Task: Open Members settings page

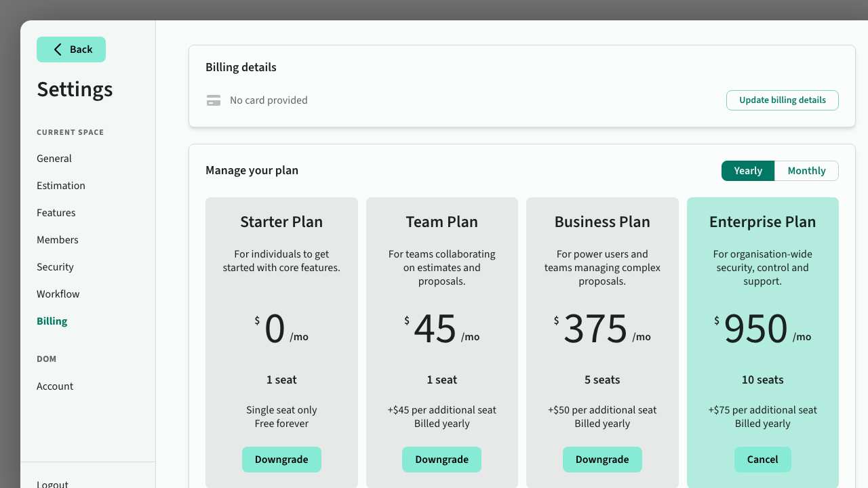Action: [x=58, y=240]
